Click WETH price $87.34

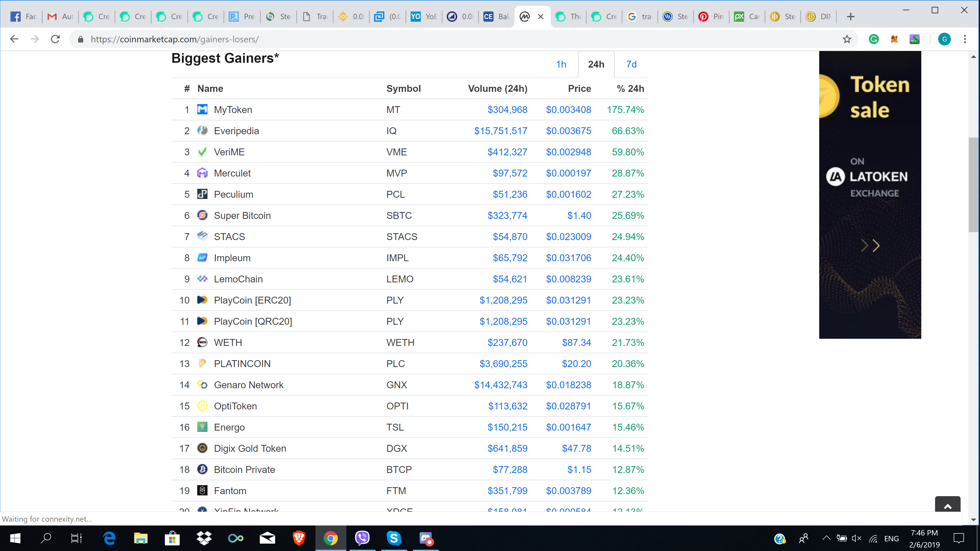tap(576, 342)
